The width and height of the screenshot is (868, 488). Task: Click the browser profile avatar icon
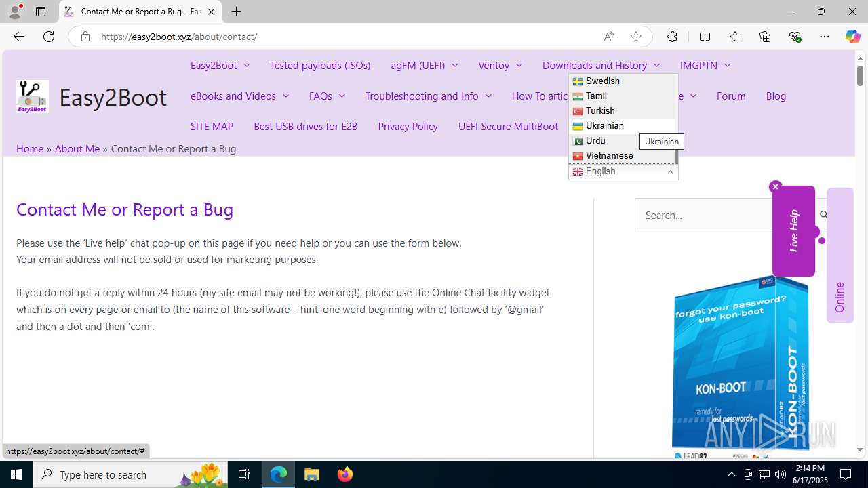(15, 12)
